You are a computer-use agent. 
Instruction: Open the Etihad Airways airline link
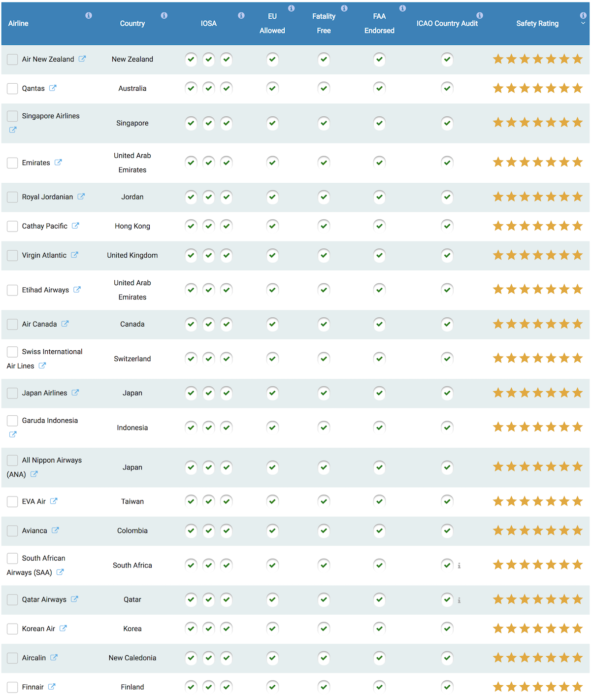click(45, 290)
